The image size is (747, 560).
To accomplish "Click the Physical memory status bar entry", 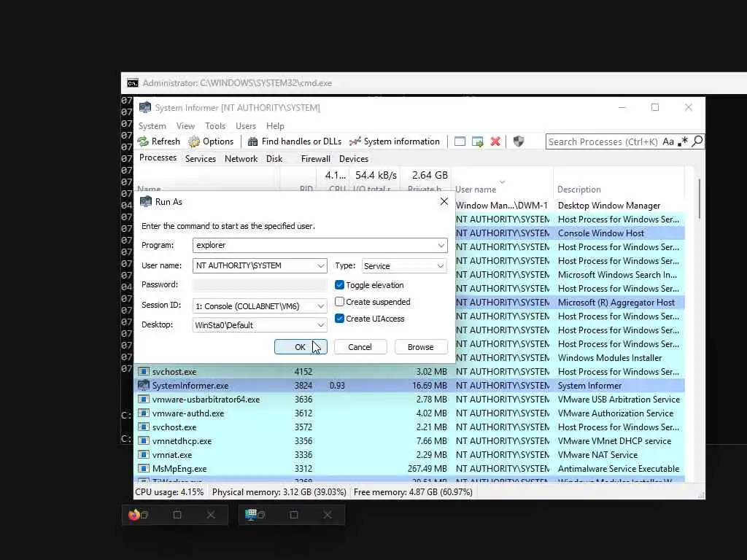I will coord(279,492).
